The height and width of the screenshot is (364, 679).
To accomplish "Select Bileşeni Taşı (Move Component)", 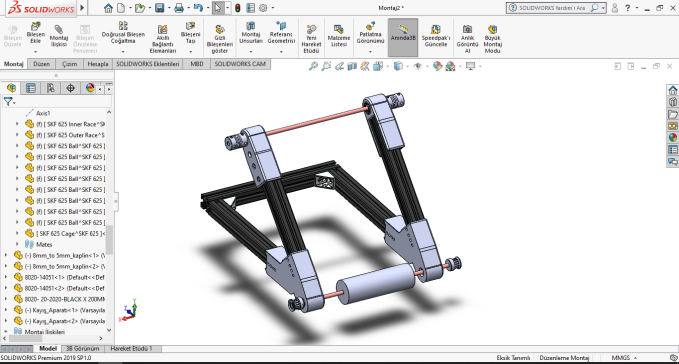I will coord(191,33).
